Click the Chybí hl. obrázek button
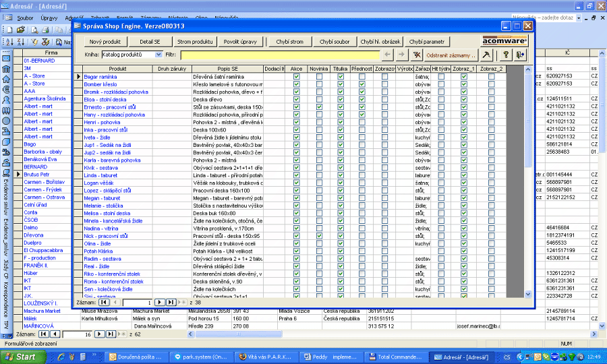The image size is (607, 364). (380, 42)
